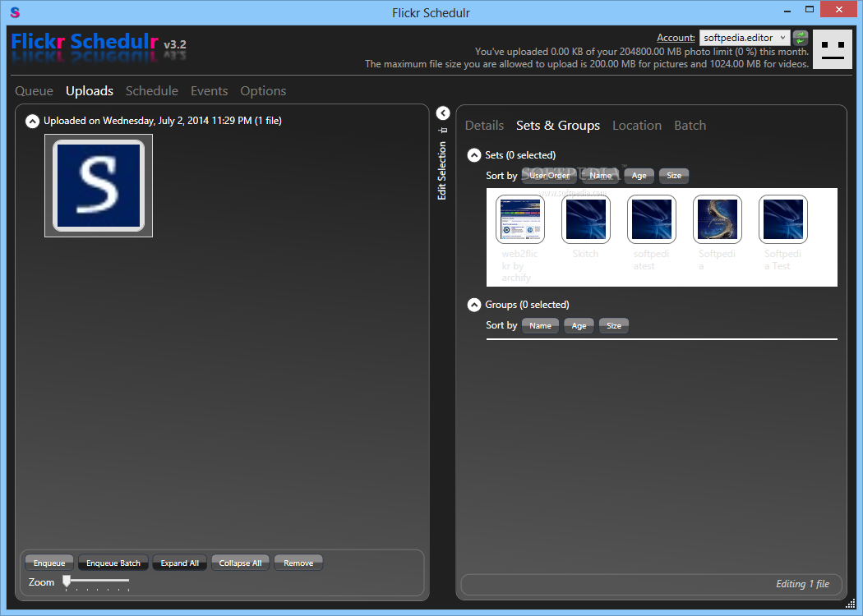Screen dimensions: 863x616
Task: Collapse the Groups section
Action: pyautogui.click(x=474, y=306)
